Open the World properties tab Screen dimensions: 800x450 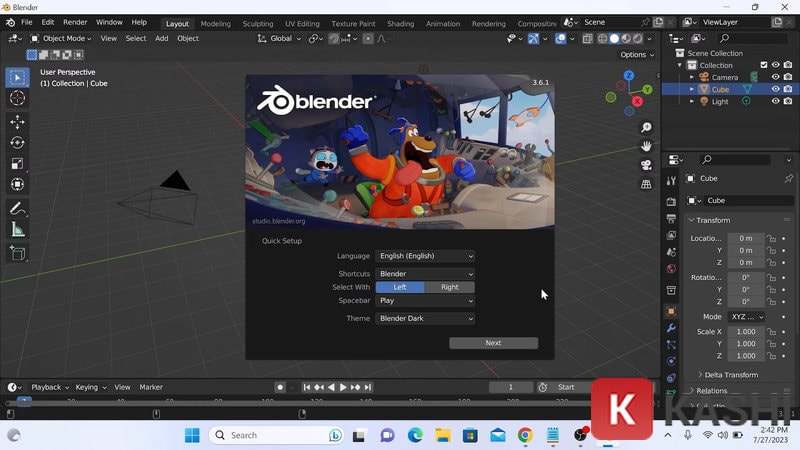coord(671,269)
